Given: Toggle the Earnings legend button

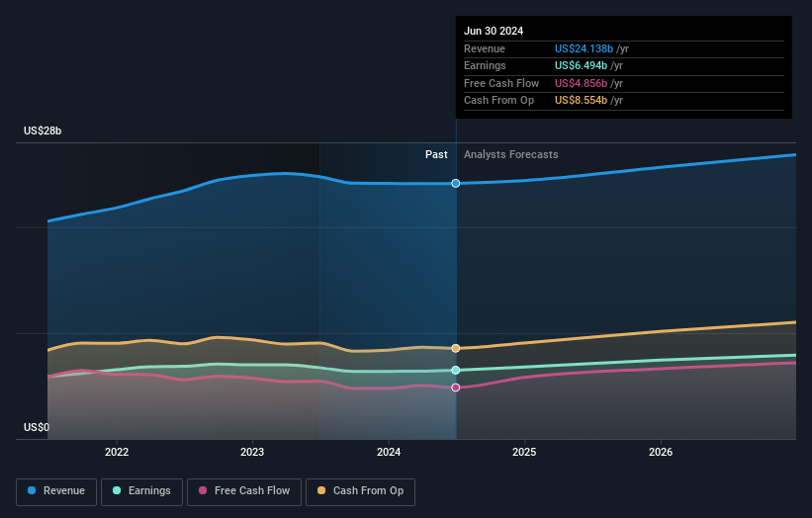Looking at the screenshot, I should pos(141,491).
